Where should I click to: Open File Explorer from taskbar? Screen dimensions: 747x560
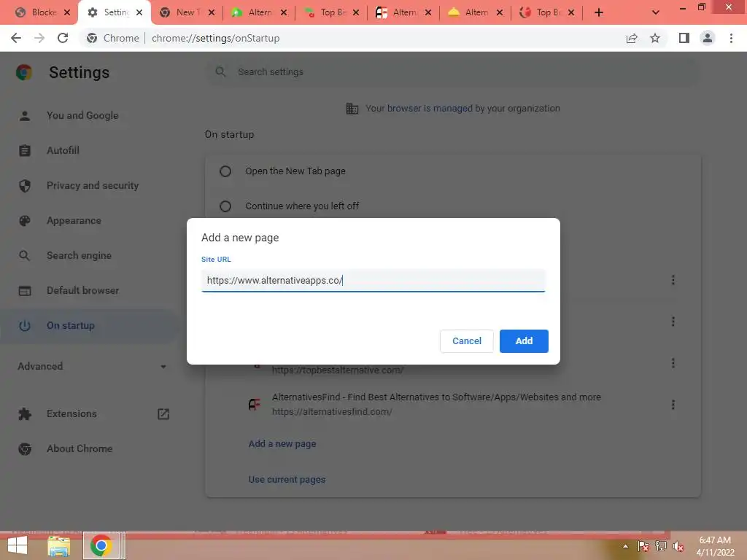[58, 545]
